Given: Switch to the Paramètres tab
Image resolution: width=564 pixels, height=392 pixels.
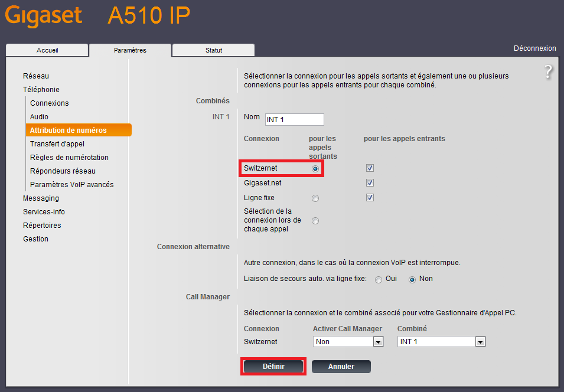Looking at the screenshot, I should tap(130, 50).
